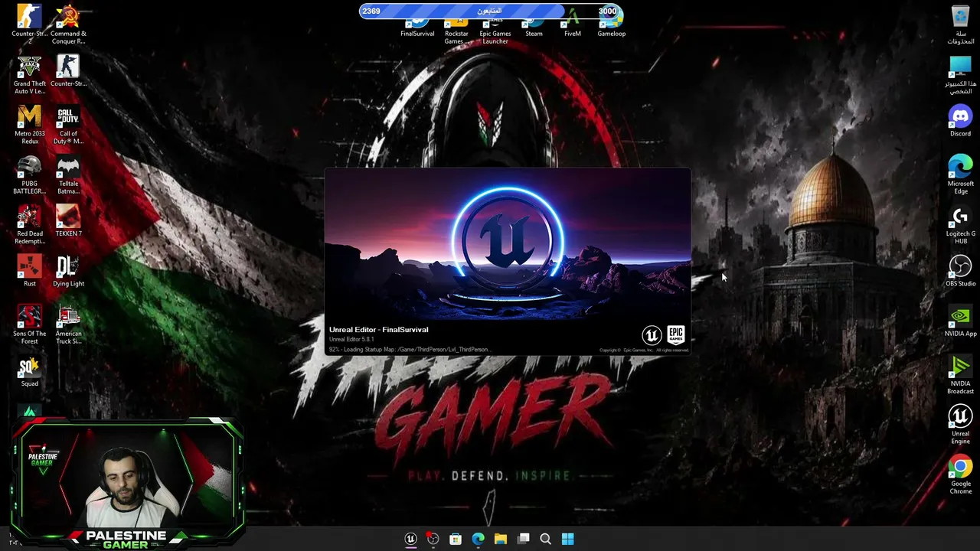Click the Unreal logo badge on splash
Screen dimensions: 980x551
(652, 334)
